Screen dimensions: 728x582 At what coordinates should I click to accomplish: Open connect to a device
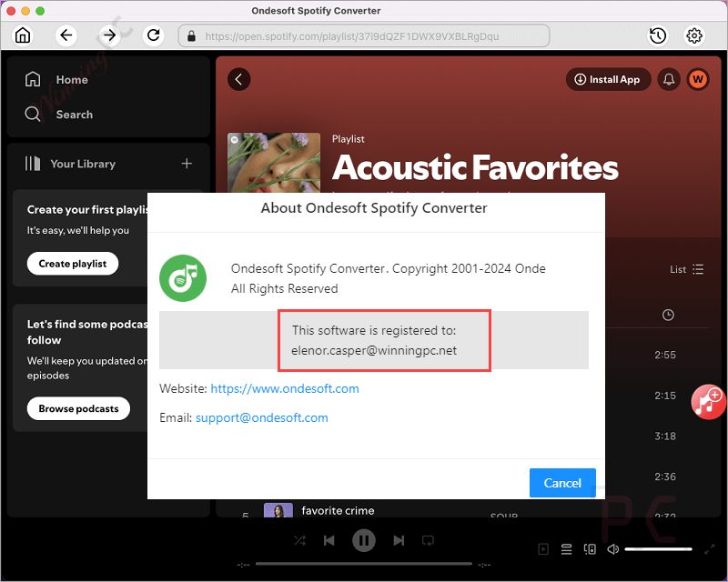click(590, 549)
